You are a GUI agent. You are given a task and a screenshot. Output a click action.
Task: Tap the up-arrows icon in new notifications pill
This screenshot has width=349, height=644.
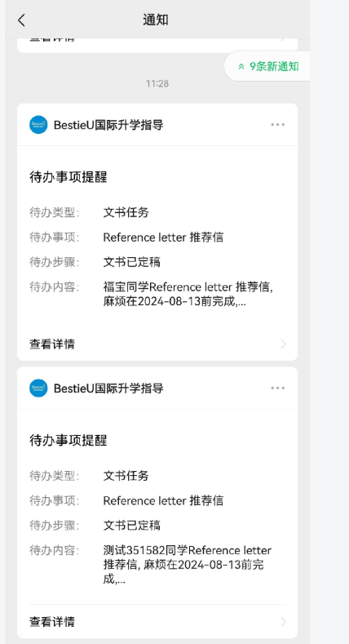pos(241,67)
